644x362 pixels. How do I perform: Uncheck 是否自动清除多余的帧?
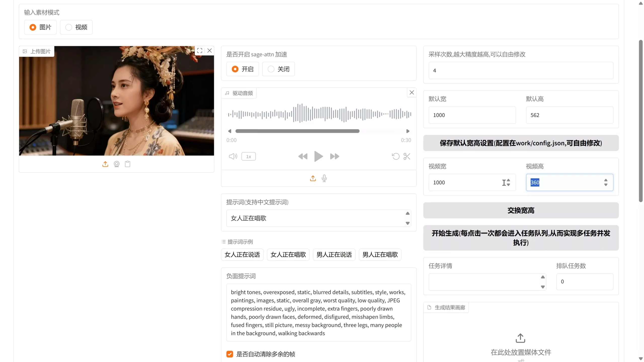pyautogui.click(x=229, y=354)
